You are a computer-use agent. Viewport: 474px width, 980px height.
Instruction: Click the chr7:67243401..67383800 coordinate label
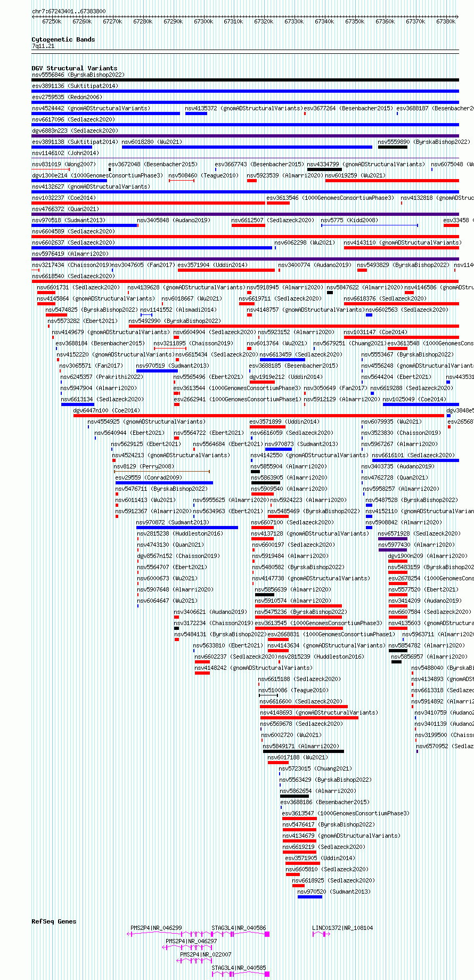click(69, 11)
